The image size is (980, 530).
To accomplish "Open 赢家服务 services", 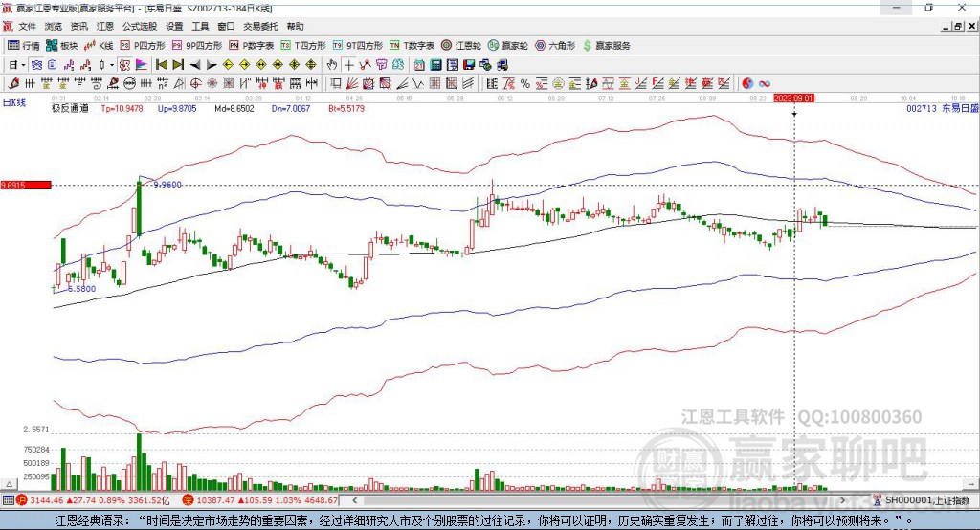I will click(x=606, y=46).
